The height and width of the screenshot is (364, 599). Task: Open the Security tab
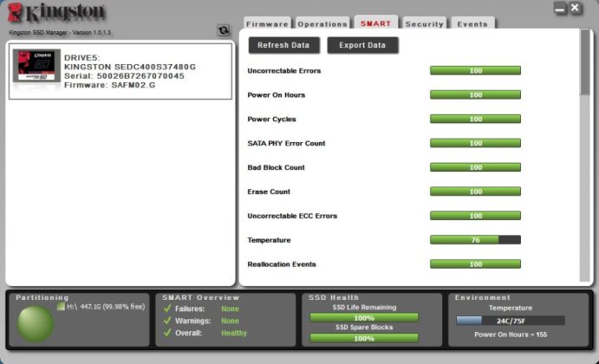click(424, 23)
